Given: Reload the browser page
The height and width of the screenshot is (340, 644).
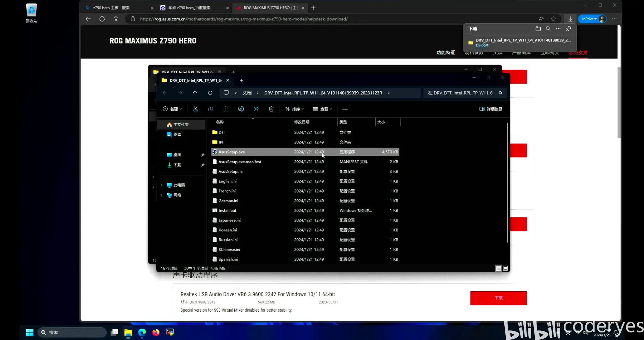Looking at the screenshot, I should pos(102,19).
